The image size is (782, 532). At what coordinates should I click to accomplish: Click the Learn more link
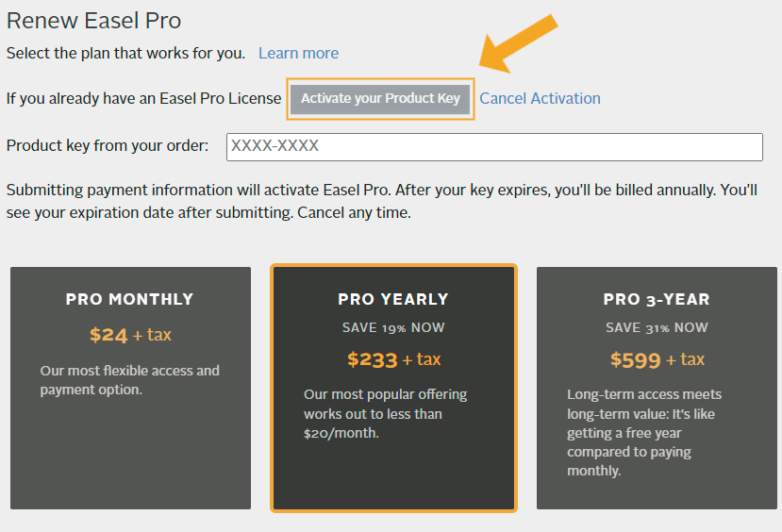298,53
